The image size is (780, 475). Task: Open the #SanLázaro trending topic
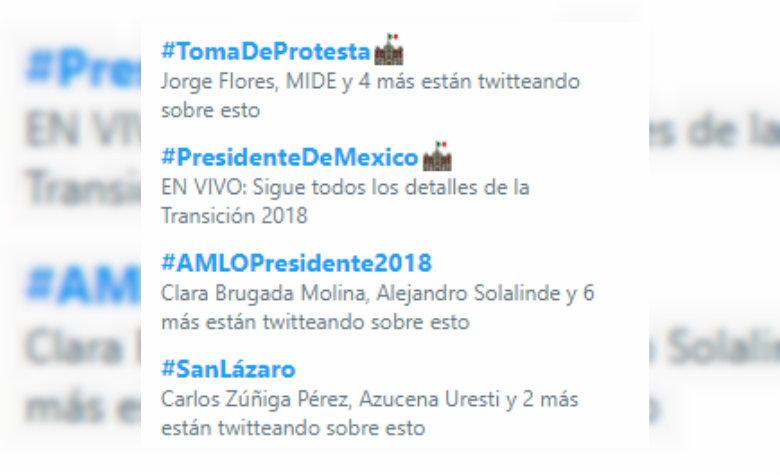(228, 369)
